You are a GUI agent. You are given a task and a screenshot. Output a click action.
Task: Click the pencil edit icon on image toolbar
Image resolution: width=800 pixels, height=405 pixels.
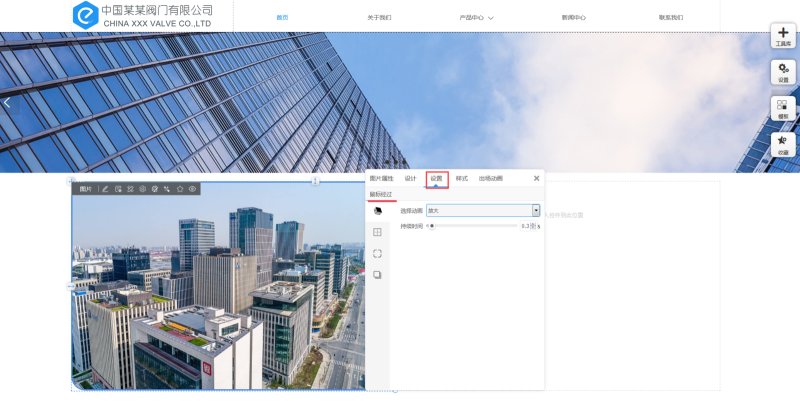tap(106, 188)
